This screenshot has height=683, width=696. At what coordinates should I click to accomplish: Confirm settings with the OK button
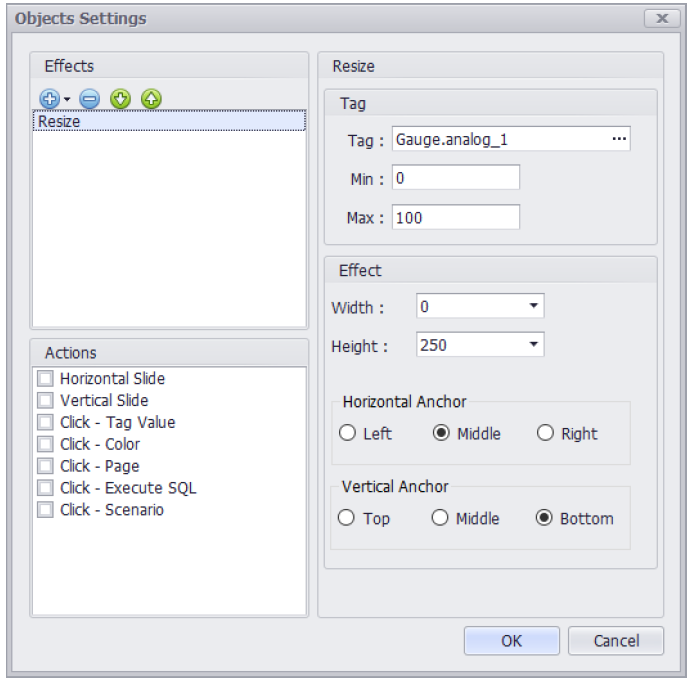pos(511,640)
